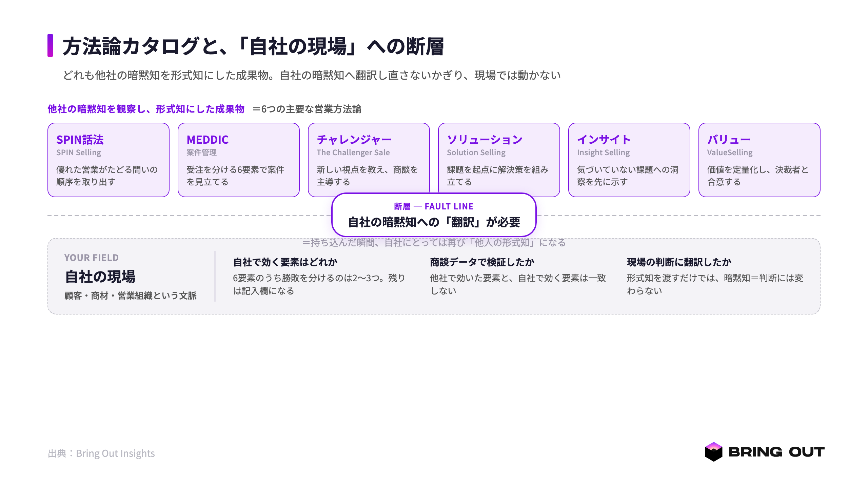Screen dimensions: 868x488
Task: Click the text ＝6つの主要な営業方法論
Action: 307,109
